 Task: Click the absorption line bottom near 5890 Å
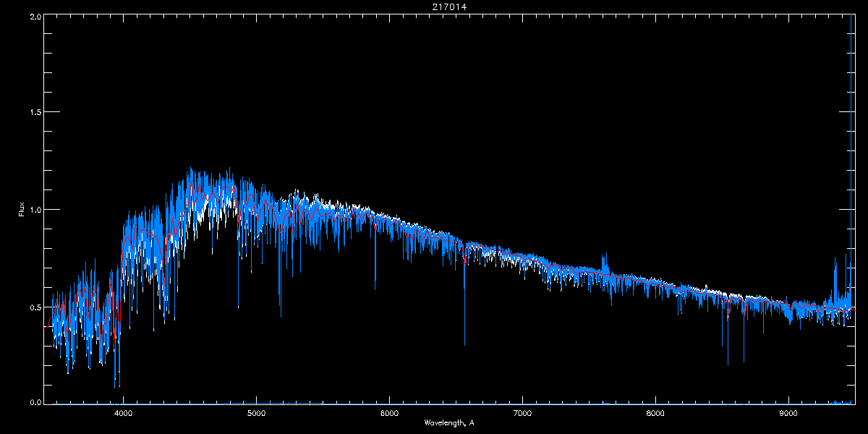tap(375, 289)
